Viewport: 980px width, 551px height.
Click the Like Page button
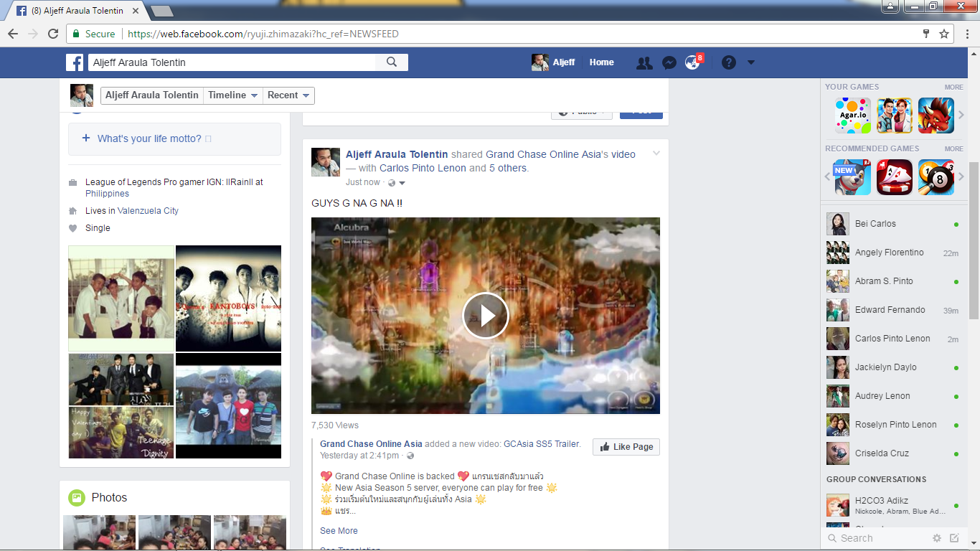click(626, 447)
